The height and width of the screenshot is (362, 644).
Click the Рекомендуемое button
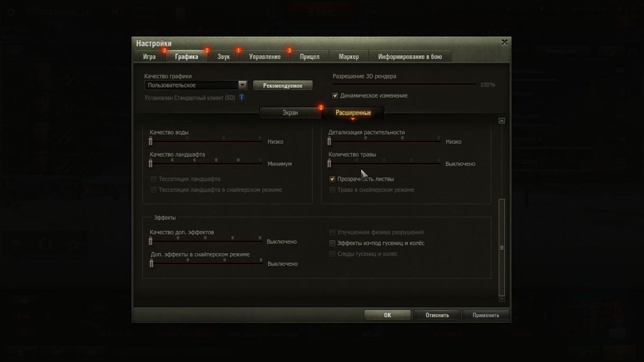click(283, 85)
